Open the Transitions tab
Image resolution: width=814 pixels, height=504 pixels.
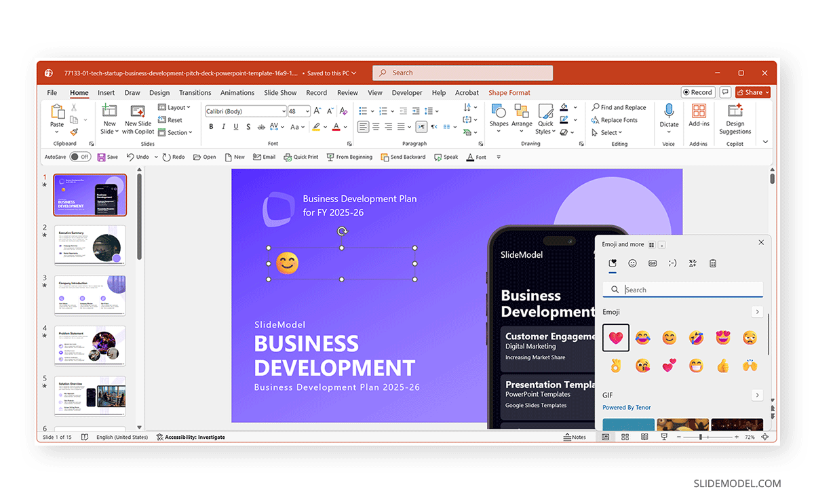pos(195,93)
